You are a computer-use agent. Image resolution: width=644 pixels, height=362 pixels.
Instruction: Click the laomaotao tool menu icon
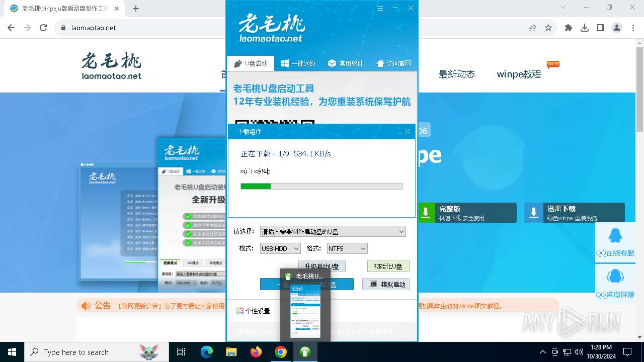click(x=380, y=8)
